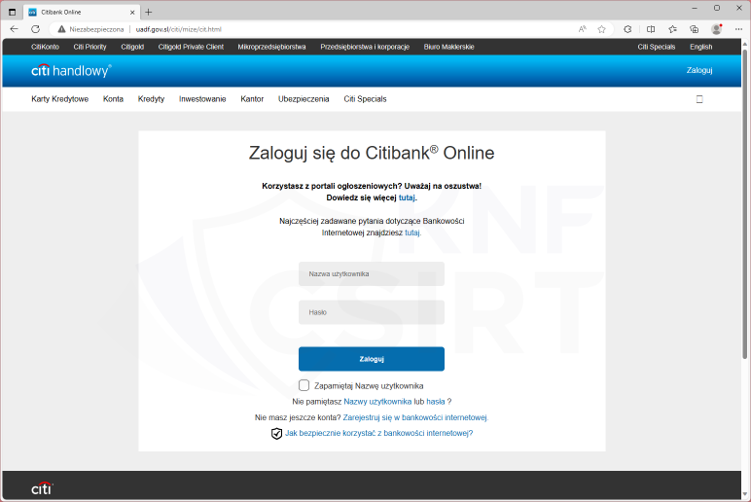Image resolution: width=751 pixels, height=502 pixels.
Task: Tick the Zapamiętaj Nazwę użytkownika checkbox
Action: tap(304, 385)
